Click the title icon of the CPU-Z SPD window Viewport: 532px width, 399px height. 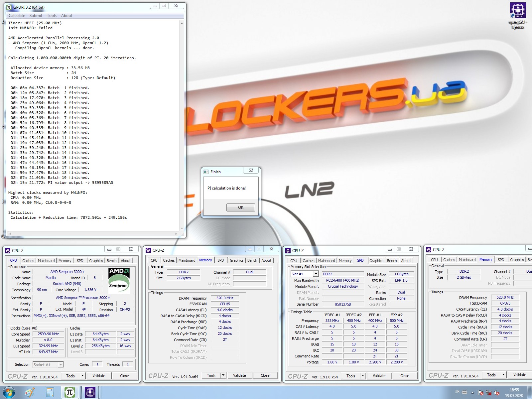click(288, 250)
